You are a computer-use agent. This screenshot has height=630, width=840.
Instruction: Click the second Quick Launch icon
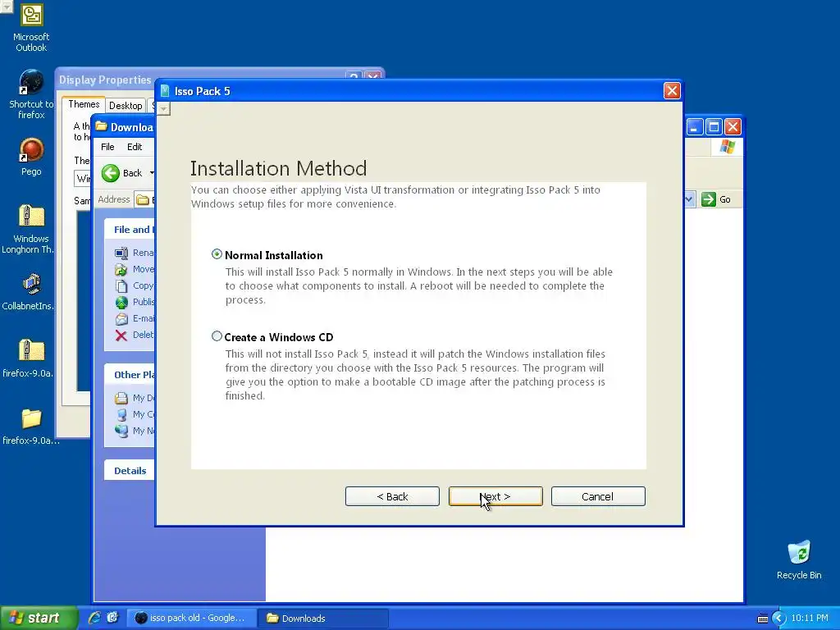(x=112, y=618)
